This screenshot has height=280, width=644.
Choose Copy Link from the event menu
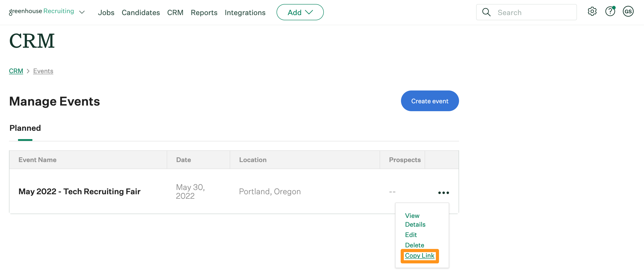pos(419,255)
